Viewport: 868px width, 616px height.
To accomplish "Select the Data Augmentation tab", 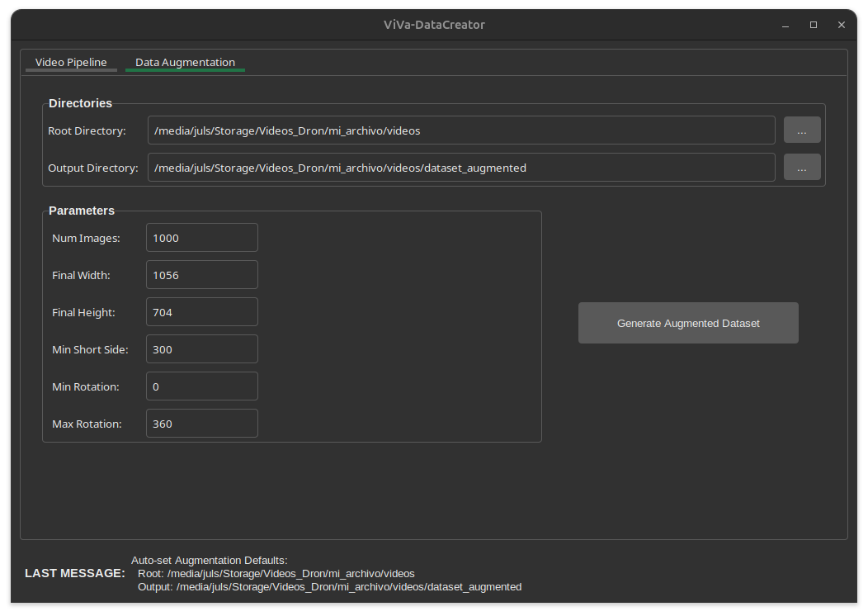I will tap(185, 62).
